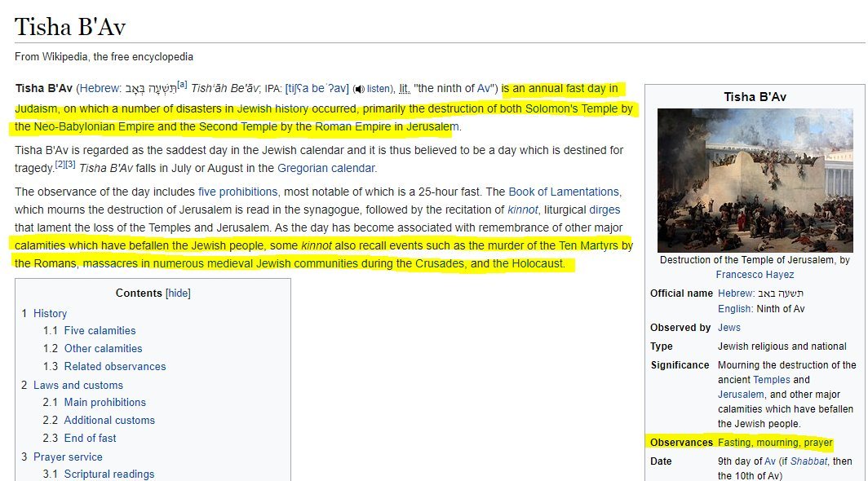868x481 pixels.
Task: Click the 'Significance' infobox label
Action: pyautogui.click(x=680, y=365)
